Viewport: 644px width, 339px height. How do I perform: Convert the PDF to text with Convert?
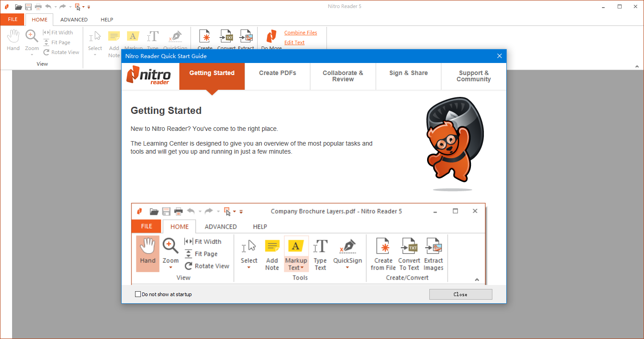(226, 40)
